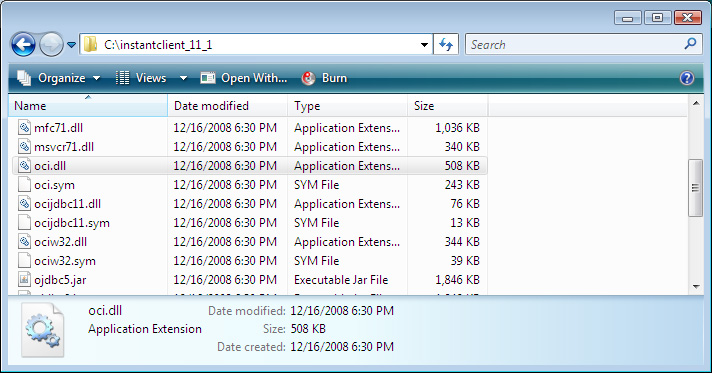The width and height of the screenshot is (712, 373).
Task: Maximize the Explorer window
Action: coord(657,18)
